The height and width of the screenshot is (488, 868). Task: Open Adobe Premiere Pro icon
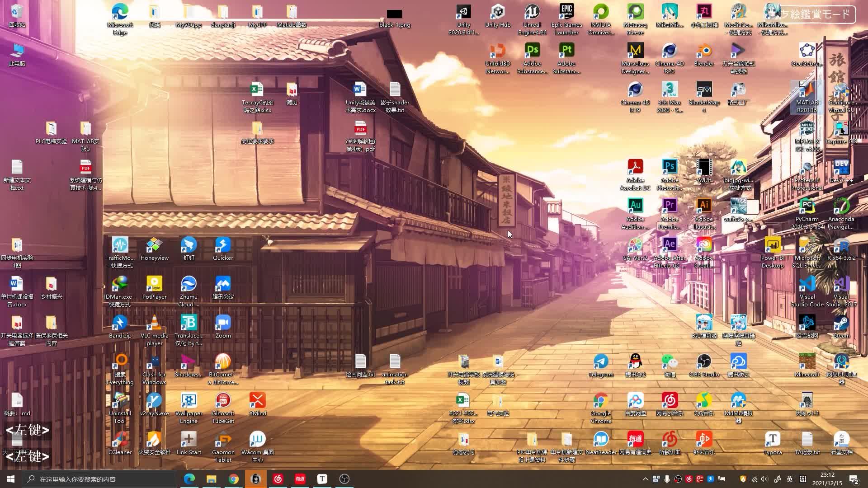click(670, 214)
